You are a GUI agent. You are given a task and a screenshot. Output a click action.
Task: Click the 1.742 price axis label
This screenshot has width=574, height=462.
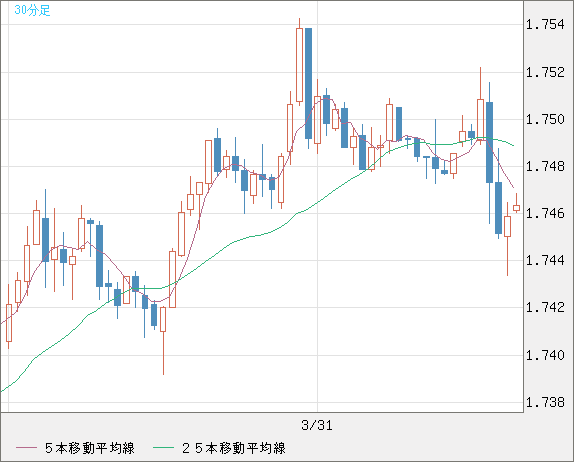tap(545, 307)
